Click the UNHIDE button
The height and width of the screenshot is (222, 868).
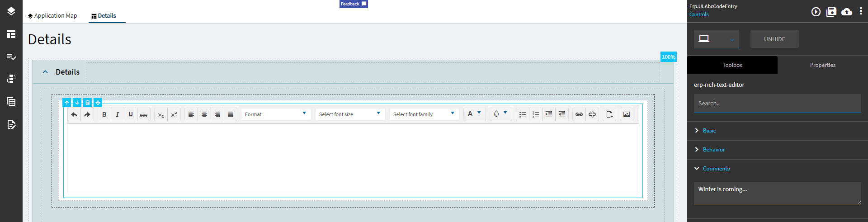(x=774, y=39)
